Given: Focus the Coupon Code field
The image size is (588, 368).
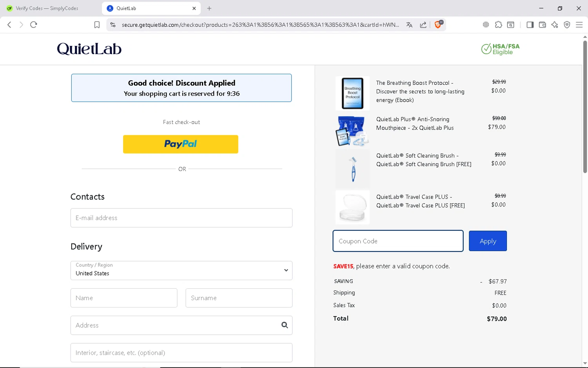Looking at the screenshot, I should 398,241.
